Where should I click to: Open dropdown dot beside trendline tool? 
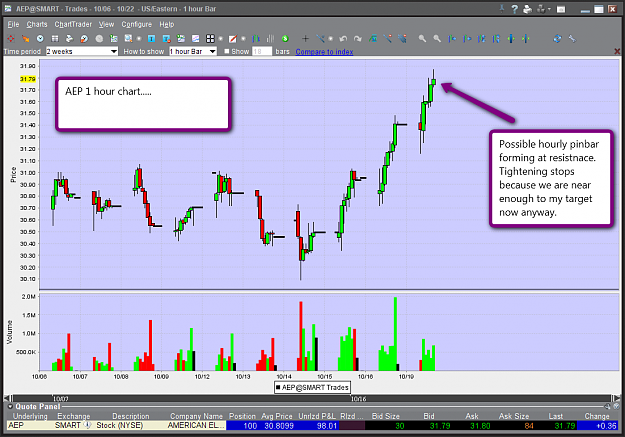pos(330,39)
